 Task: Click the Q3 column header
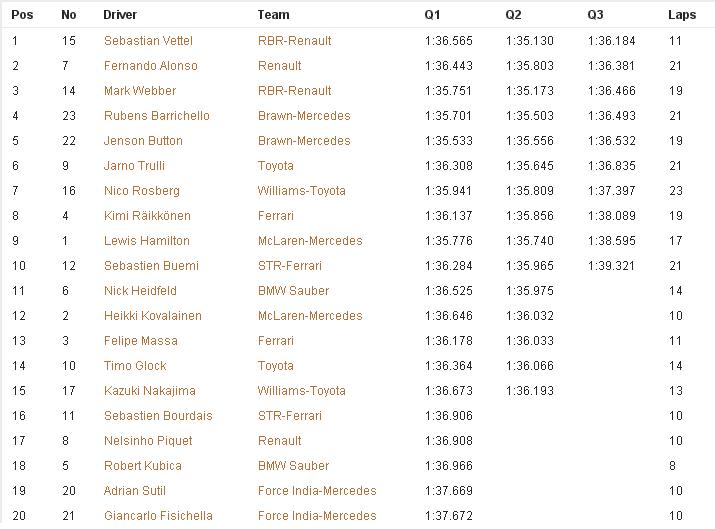[595, 15]
